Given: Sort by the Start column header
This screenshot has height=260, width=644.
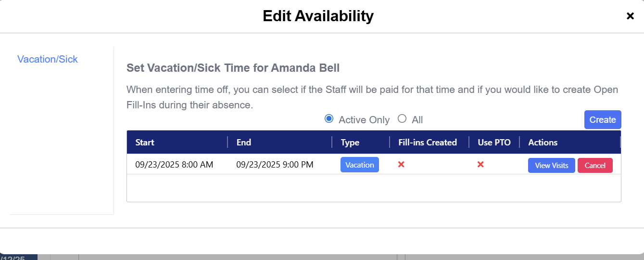Looking at the screenshot, I should [x=145, y=143].
